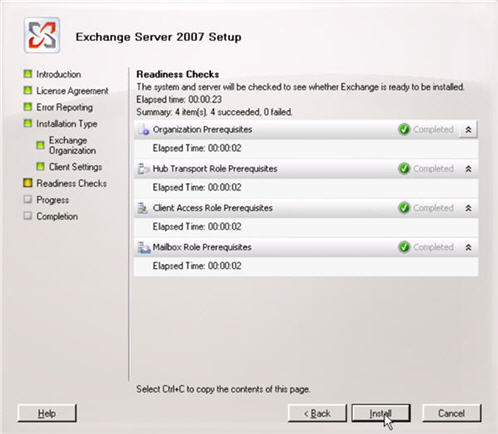Click Completed status on Organization Prerequisites
Viewport: 498px width, 434px height.
pyautogui.click(x=433, y=130)
